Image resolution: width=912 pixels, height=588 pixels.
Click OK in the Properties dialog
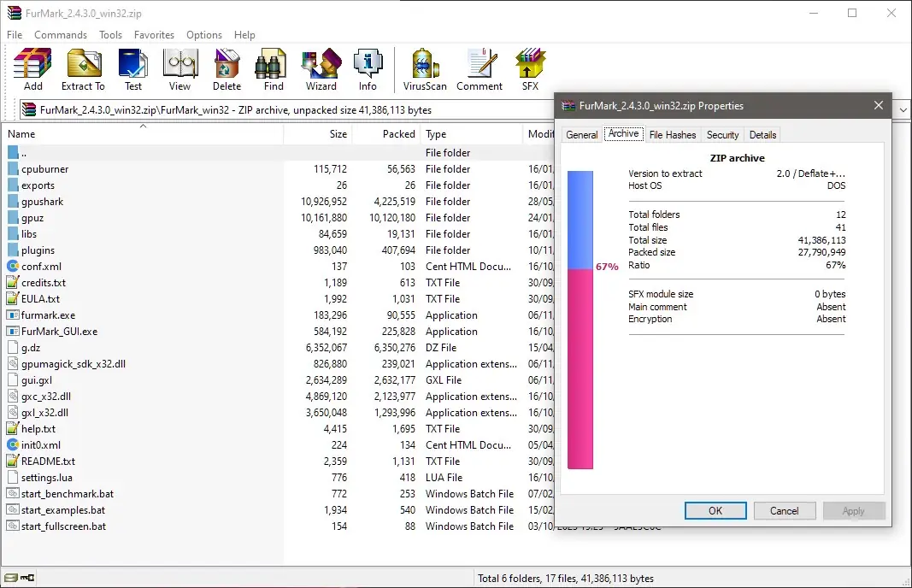coord(715,510)
